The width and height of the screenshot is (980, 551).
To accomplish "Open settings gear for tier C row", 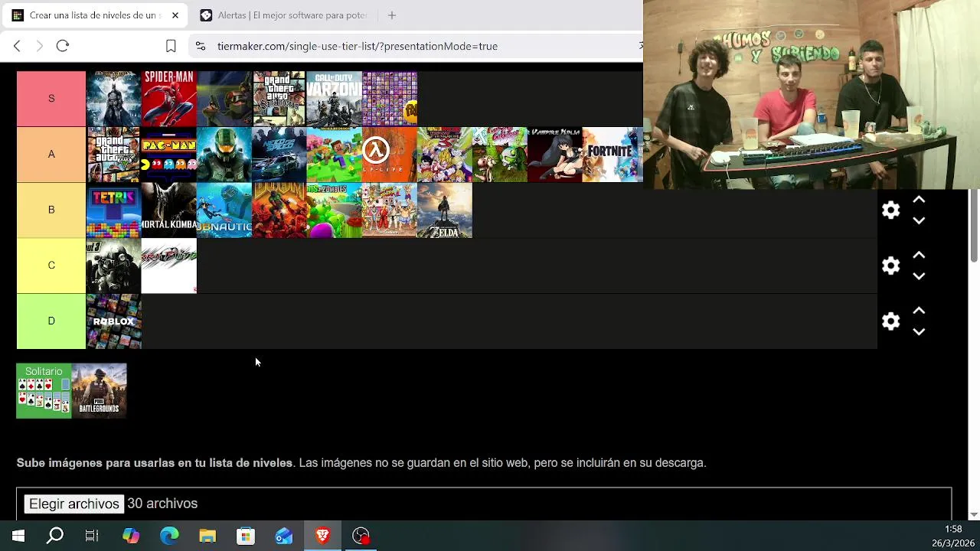I will (890, 266).
